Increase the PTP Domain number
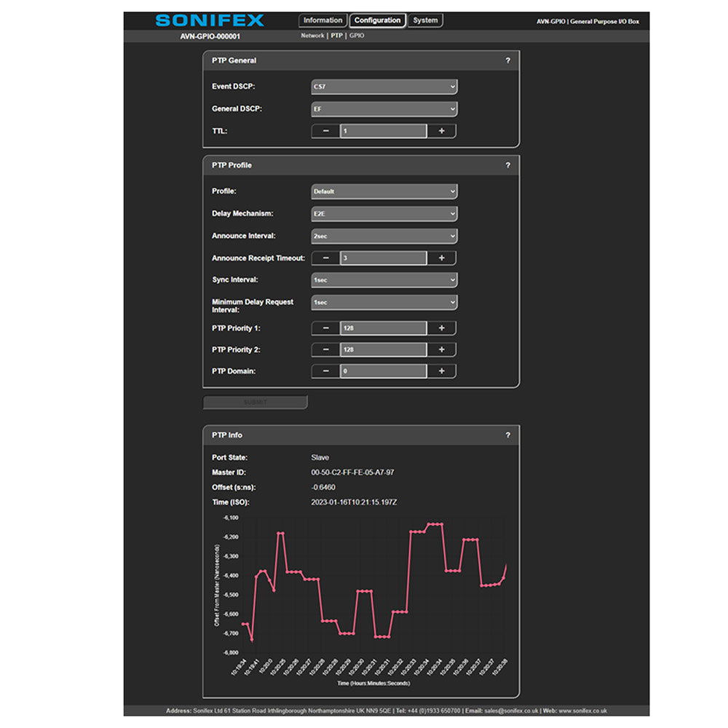The height and width of the screenshot is (728, 728). tap(441, 371)
